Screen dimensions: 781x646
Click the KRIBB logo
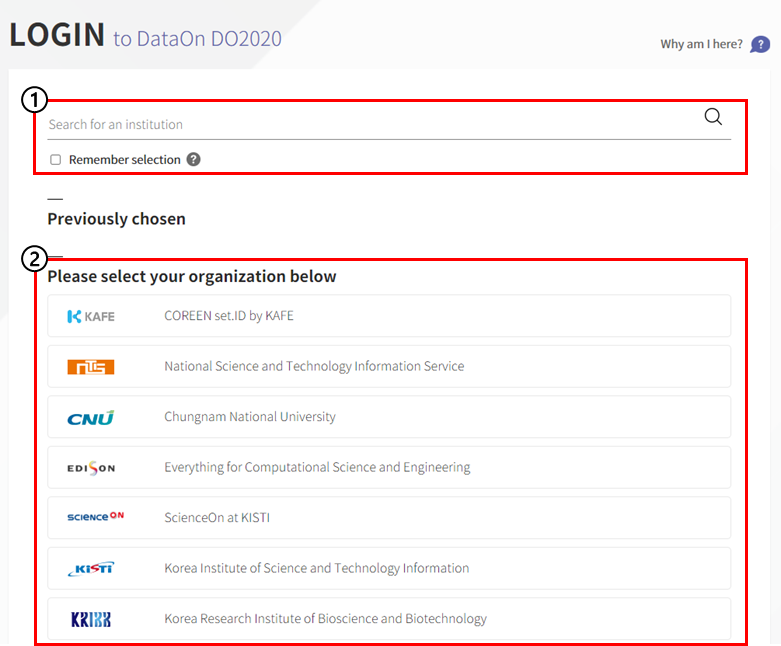coord(91,619)
